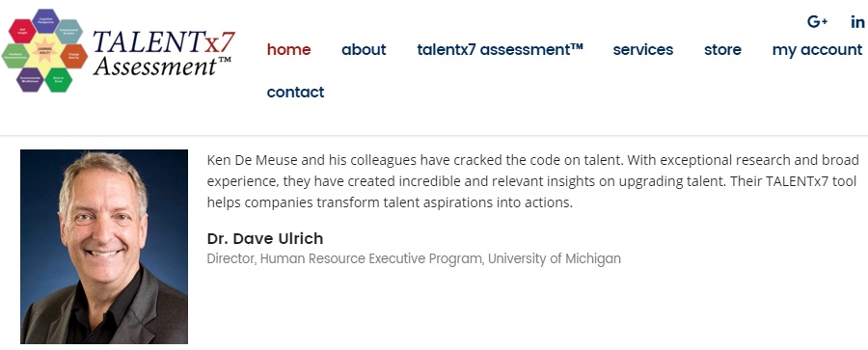
Task: Click the Dr. Dave Ulrich name heading
Action: 265,239
